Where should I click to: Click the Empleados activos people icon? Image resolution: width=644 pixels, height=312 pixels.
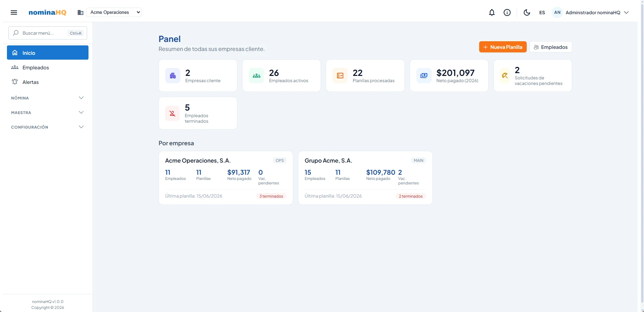(256, 76)
